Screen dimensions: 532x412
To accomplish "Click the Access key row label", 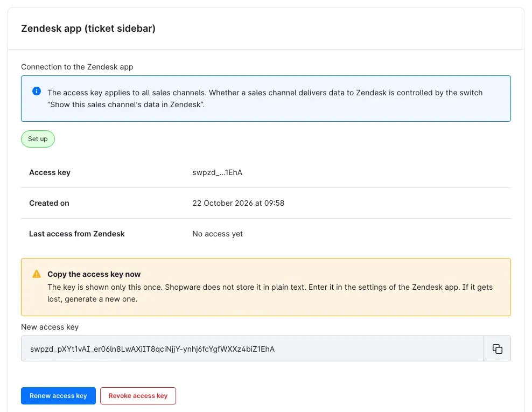I will coord(50,172).
